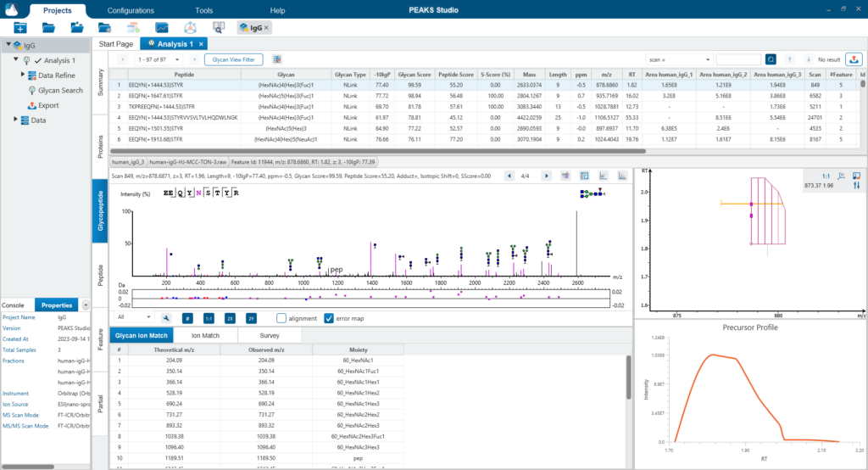Click the axis flag icon in feature view

coord(842,176)
